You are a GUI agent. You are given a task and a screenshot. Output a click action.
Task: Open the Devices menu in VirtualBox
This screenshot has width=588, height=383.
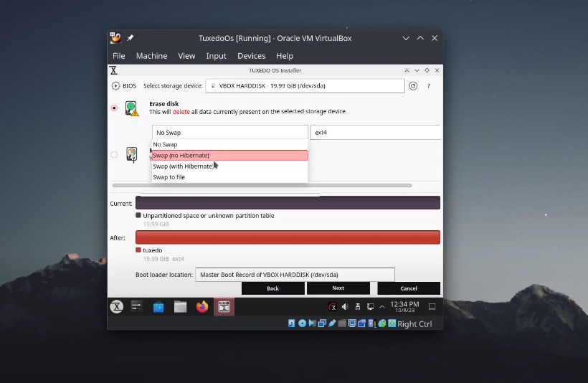[251, 56]
